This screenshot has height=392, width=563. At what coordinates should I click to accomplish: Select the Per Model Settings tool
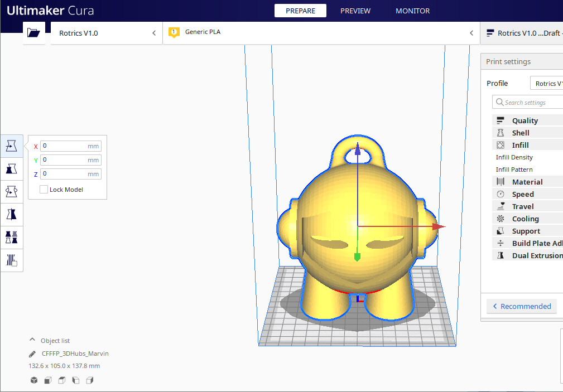coord(12,238)
